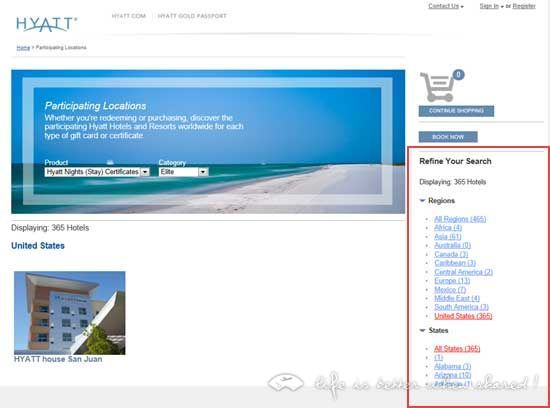This screenshot has width=550, height=408.
Task: Filter by South America region
Action: tap(462, 307)
